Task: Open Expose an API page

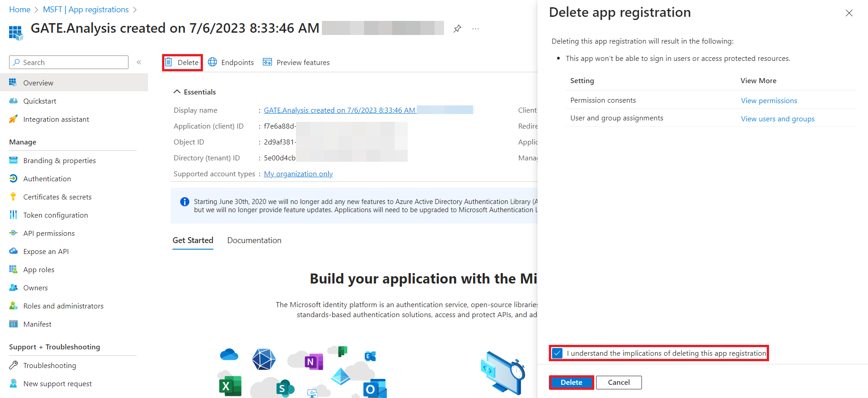Action: click(46, 251)
